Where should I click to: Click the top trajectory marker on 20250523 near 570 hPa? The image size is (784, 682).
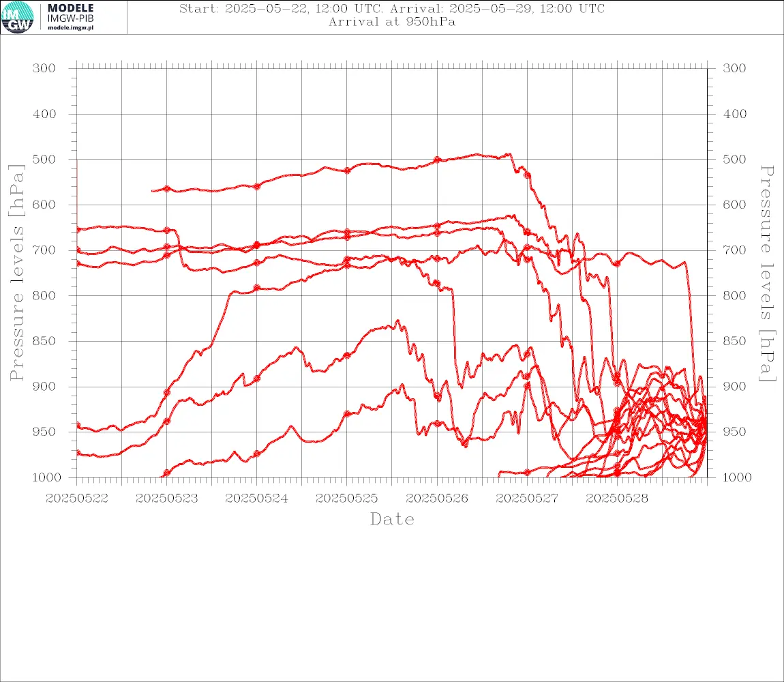167,189
